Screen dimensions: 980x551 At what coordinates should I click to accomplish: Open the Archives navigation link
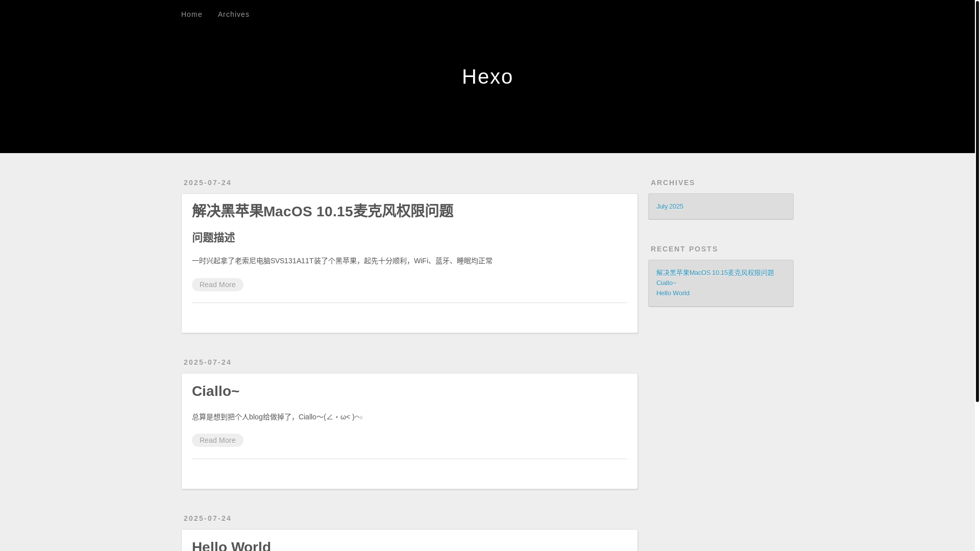point(233,14)
